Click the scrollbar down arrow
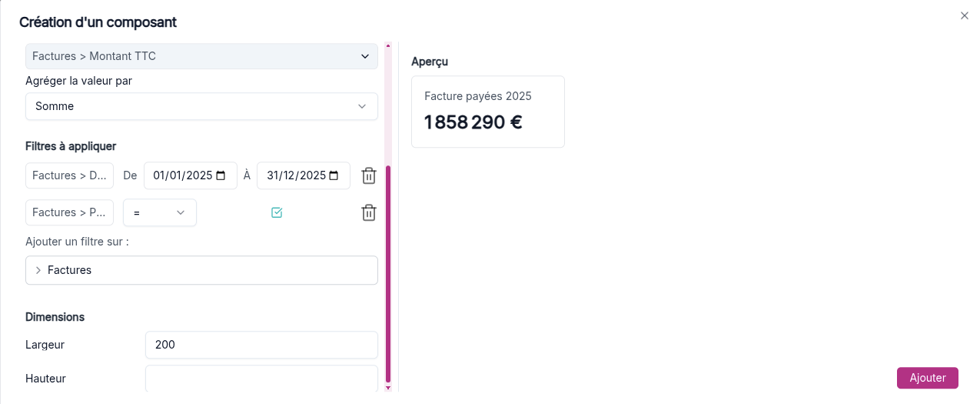 pyautogui.click(x=388, y=388)
